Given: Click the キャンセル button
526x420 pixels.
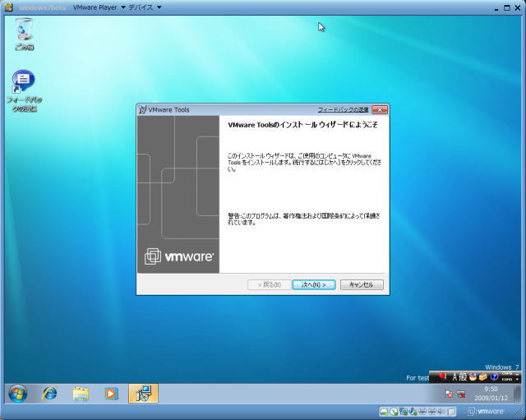Looking at the screenshot, I should [x=362, y=285].
